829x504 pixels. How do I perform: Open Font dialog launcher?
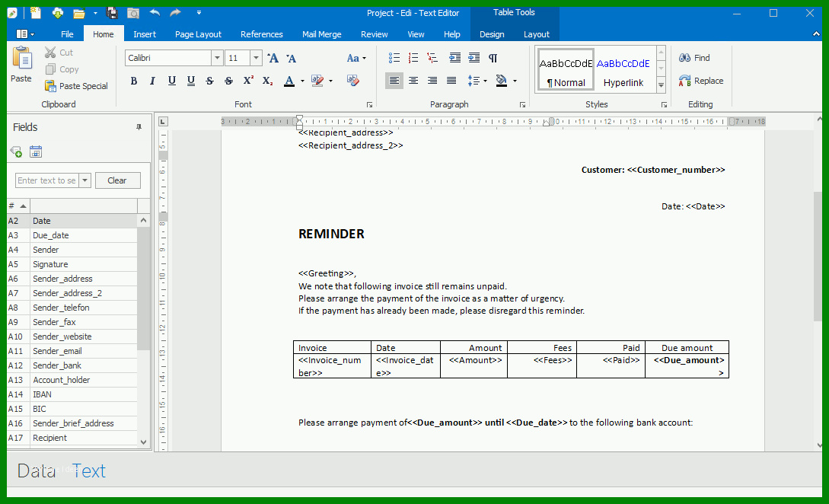[369, 105]
